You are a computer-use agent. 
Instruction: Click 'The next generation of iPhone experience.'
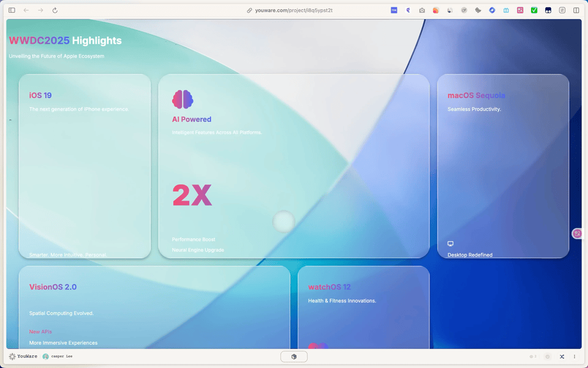coord(79,109)
